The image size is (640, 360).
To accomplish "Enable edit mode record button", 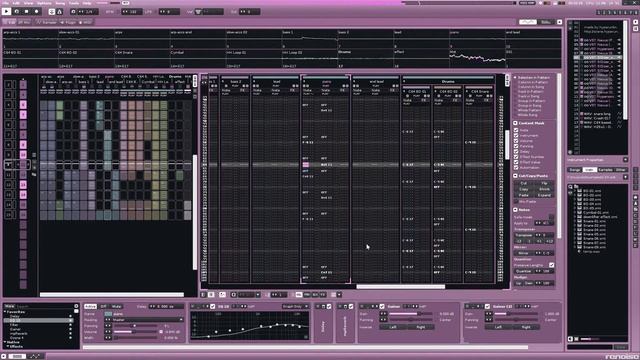I will coord(36,11).
